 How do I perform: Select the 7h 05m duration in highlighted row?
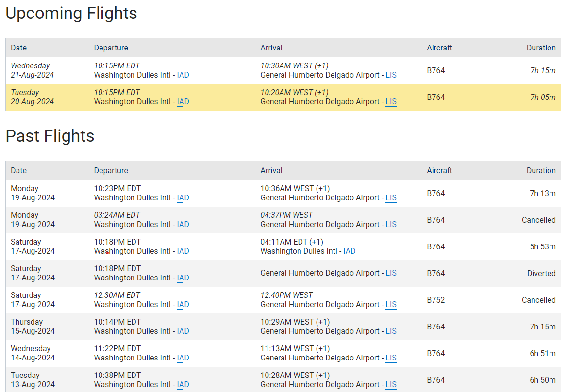(x=543, y=97)
